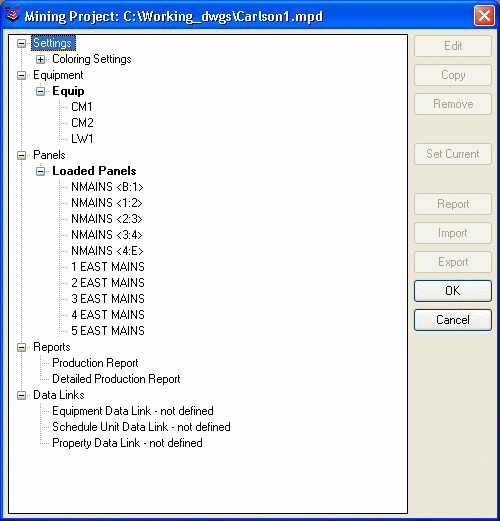Select the Production Report item
This screenshot has width=500, height=521.
[x=95, y=363]
